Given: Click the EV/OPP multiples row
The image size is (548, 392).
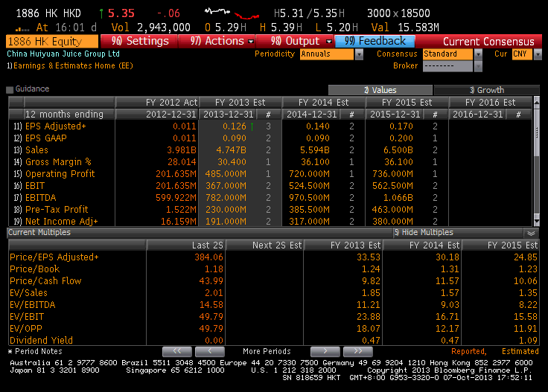Looking at the screenshot, I should point(274,329).
